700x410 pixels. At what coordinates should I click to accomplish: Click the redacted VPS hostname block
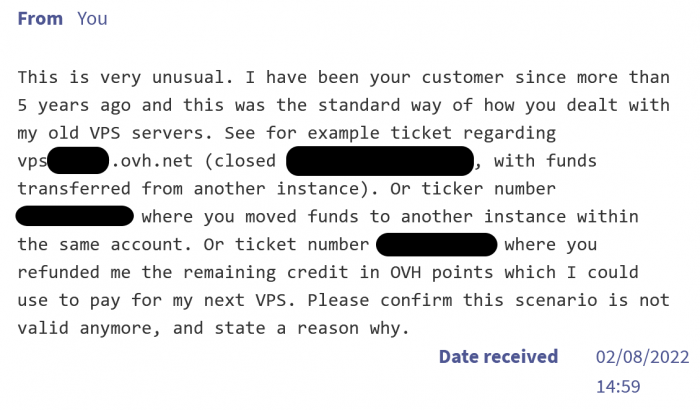(77, 160)
